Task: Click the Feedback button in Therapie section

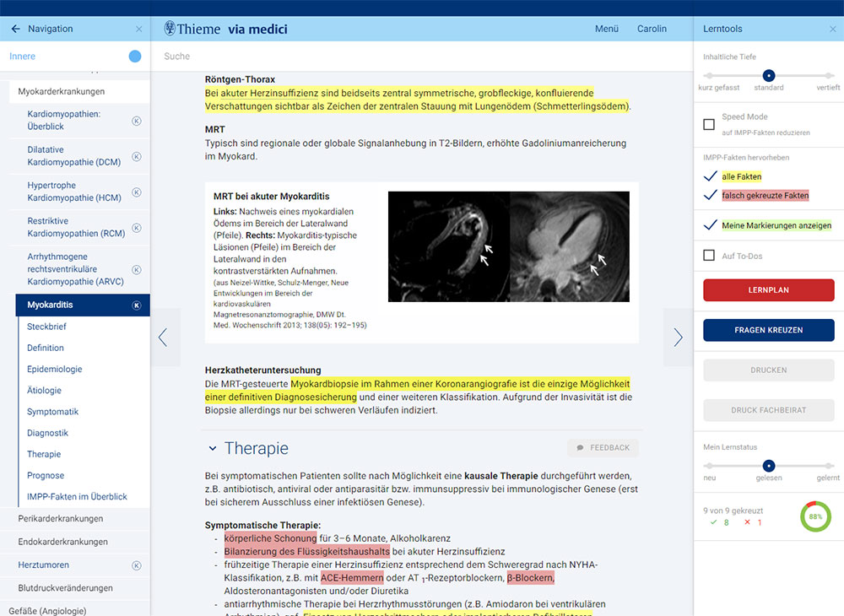Action: 603,447
